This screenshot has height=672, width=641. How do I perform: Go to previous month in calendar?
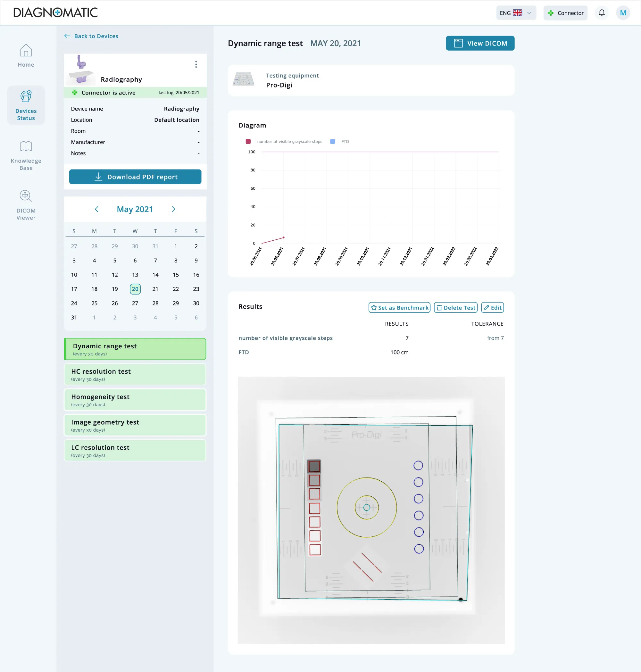97,209
